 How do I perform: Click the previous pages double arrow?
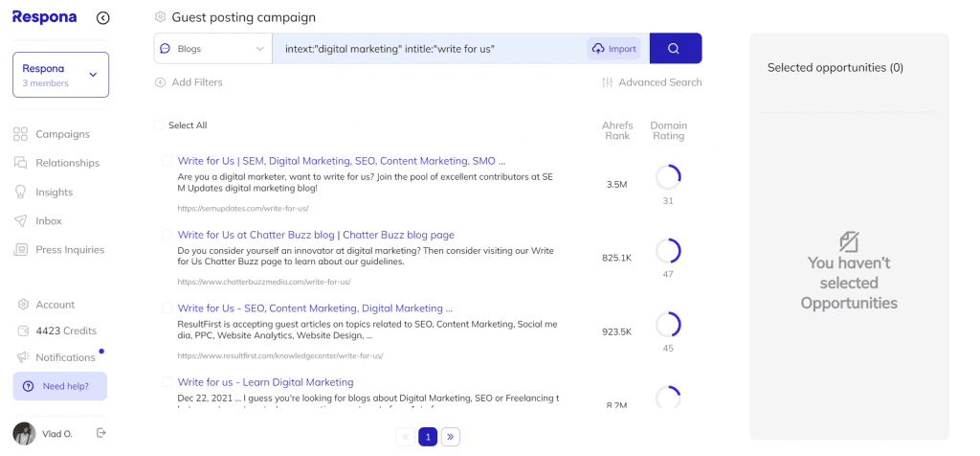tap(405, 437)
